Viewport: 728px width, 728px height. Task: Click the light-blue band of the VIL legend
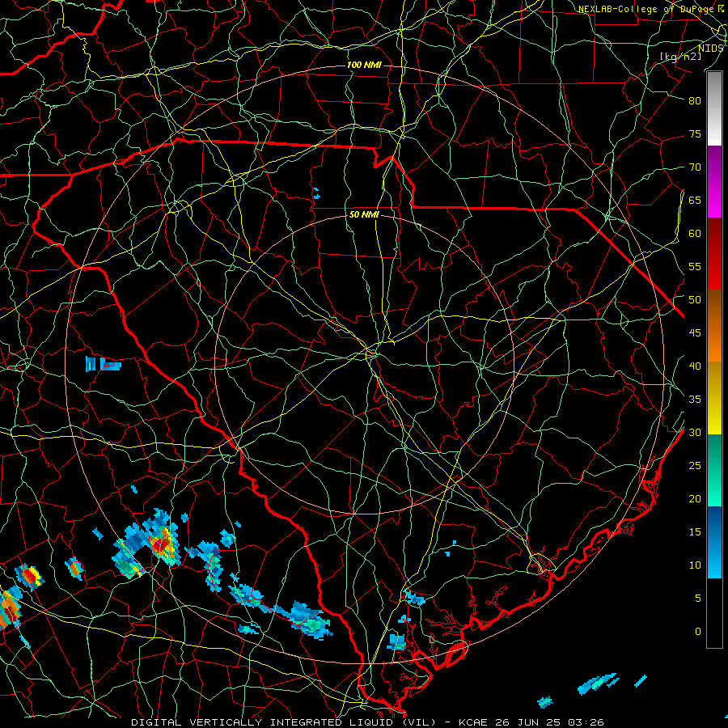714,542
